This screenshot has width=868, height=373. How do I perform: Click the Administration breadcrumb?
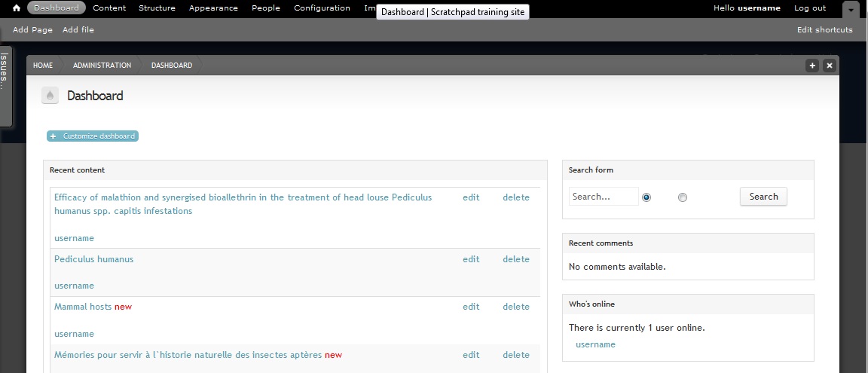pyautogui.click(x=102, y=66)
